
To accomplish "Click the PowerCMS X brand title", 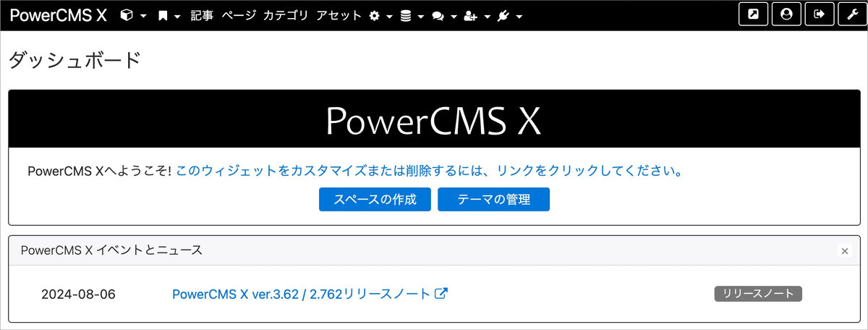I will 59,15.
